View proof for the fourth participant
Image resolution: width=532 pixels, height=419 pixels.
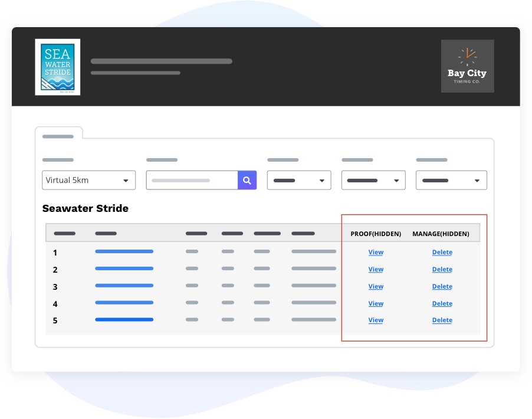click(x=376, y=303)
